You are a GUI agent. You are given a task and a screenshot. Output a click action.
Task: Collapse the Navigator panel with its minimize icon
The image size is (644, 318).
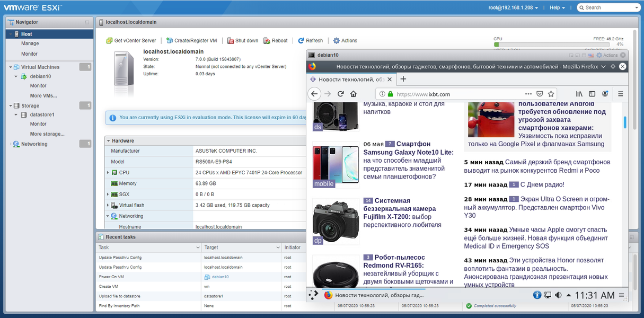[87, 22]
